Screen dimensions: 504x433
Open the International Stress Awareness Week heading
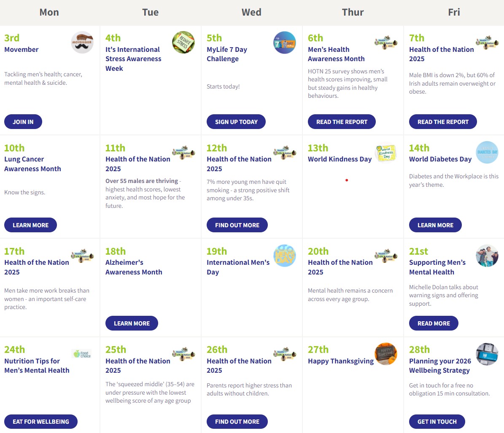point(133,59)
